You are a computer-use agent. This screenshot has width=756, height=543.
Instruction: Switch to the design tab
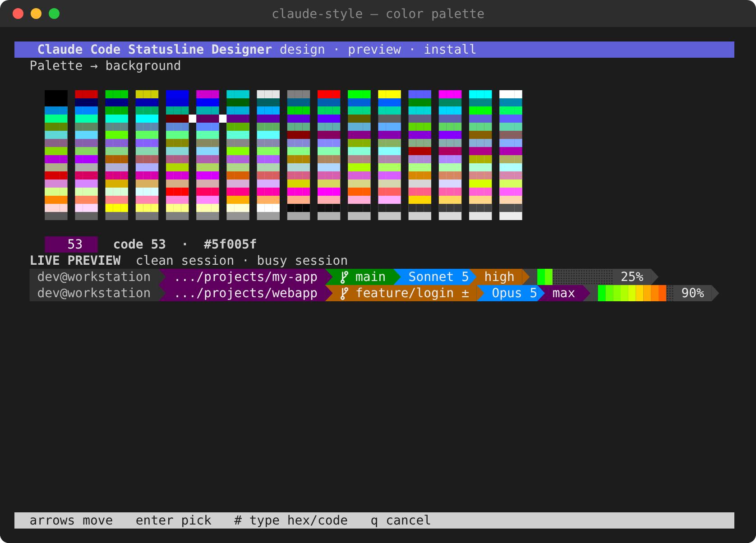[x=302, y=50]
